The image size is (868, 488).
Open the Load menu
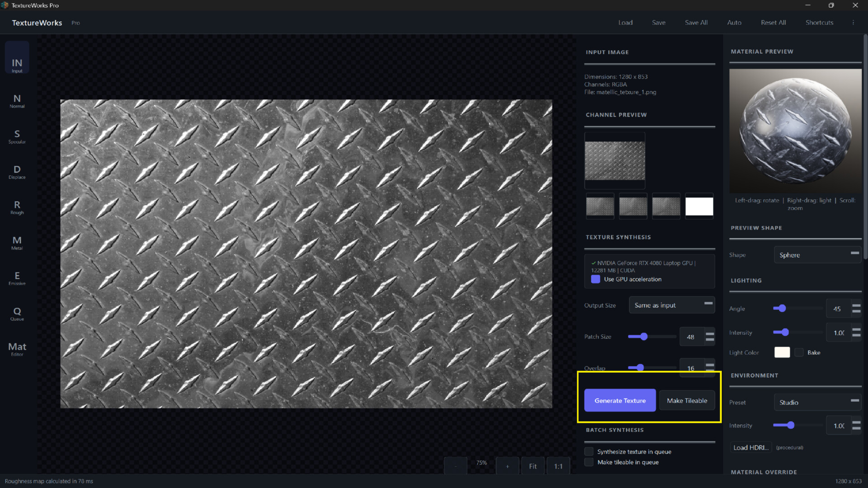625,22
